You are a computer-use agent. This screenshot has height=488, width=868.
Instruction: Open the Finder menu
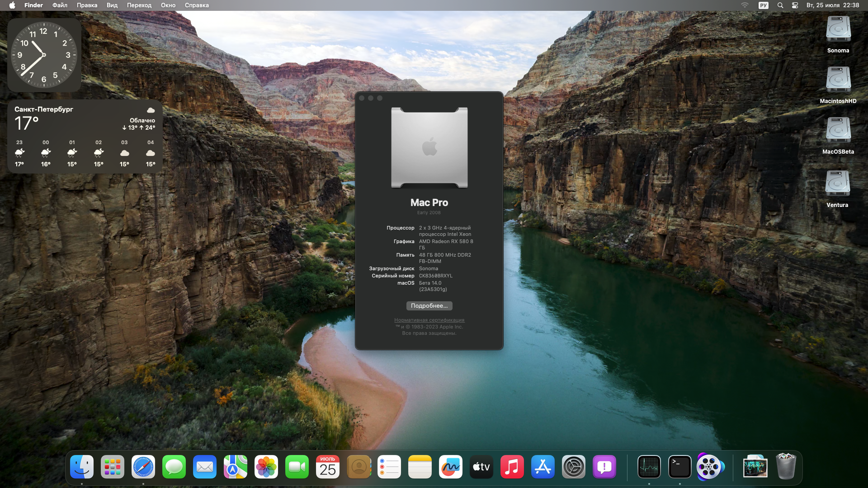tap(33, 5)
